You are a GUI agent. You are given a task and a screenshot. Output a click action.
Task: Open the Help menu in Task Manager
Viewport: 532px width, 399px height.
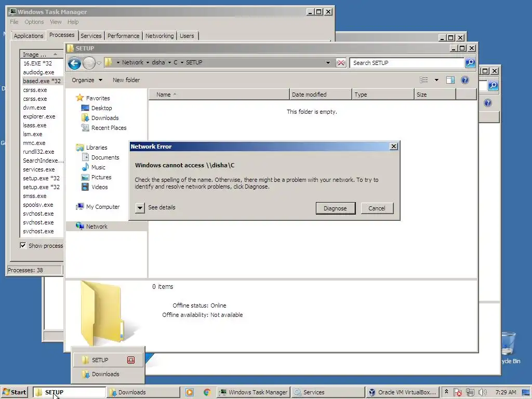tap(73, 22)
